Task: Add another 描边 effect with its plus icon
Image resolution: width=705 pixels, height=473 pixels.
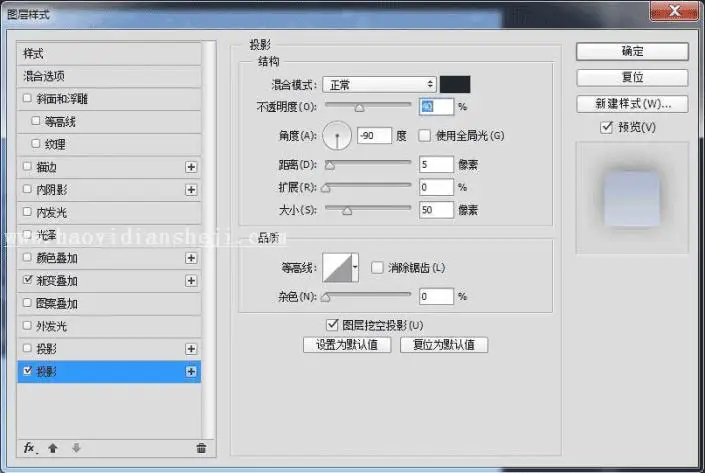Action: pos(191,167)
